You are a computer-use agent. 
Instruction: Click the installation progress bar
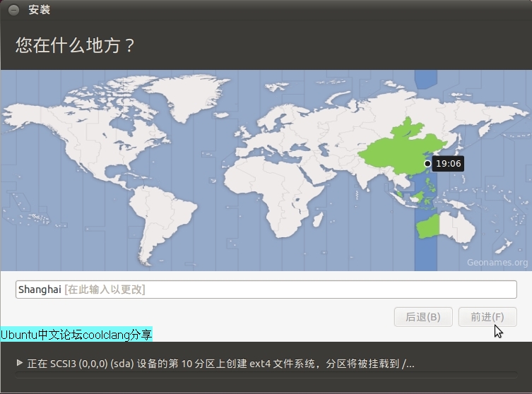pos(266,375)
